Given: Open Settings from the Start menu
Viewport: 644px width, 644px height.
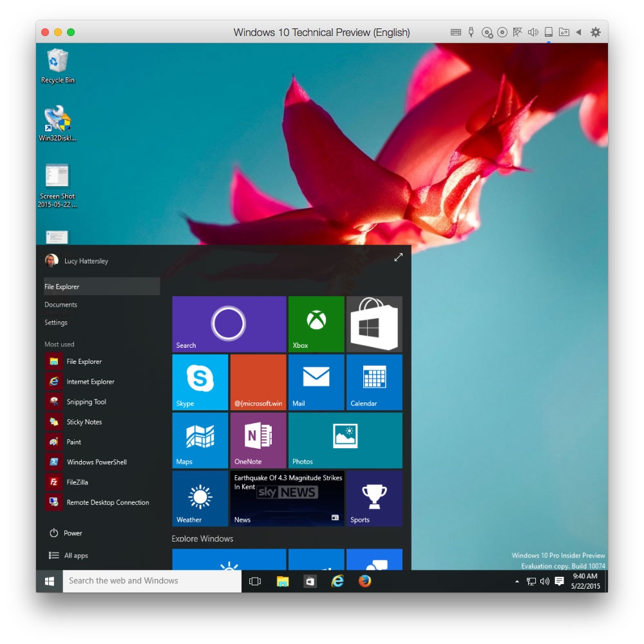Looking at the screenshot, I should (56, 323).
